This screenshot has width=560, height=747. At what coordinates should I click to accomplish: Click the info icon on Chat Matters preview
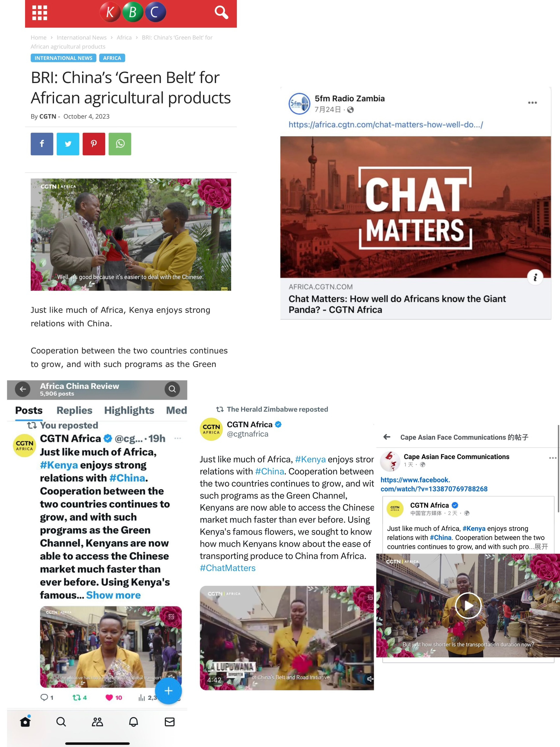(535, 277)
